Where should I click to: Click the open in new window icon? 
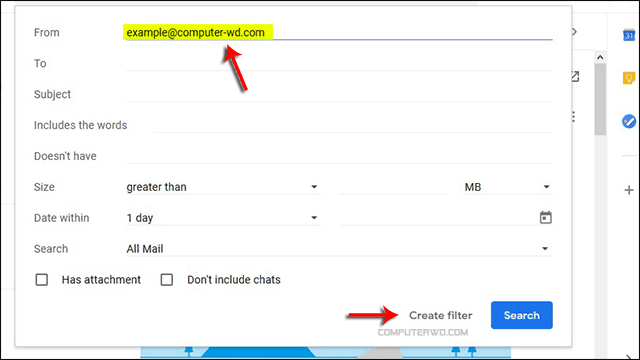click(x=575, y=76)
